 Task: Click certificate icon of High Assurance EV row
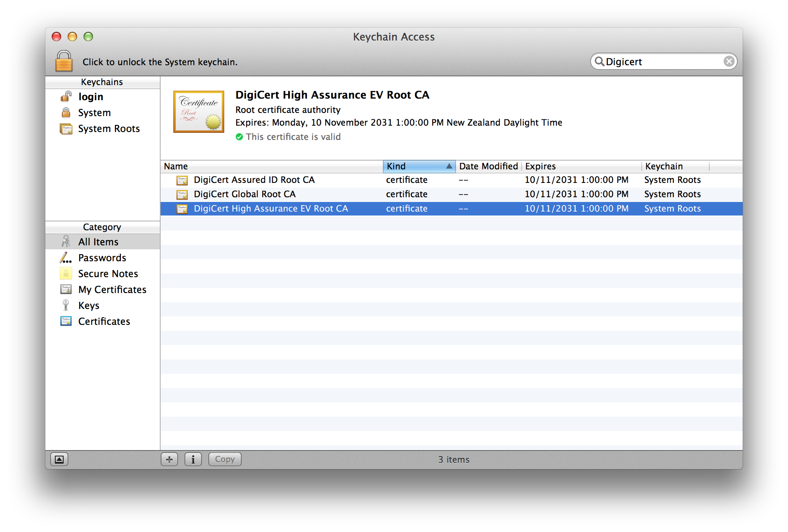point(182,209)
